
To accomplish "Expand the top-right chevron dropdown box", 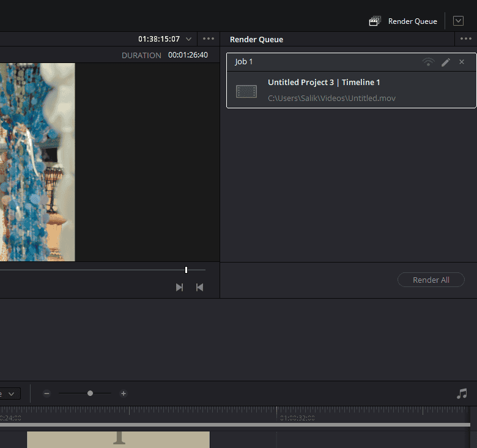I will (458, 21).
